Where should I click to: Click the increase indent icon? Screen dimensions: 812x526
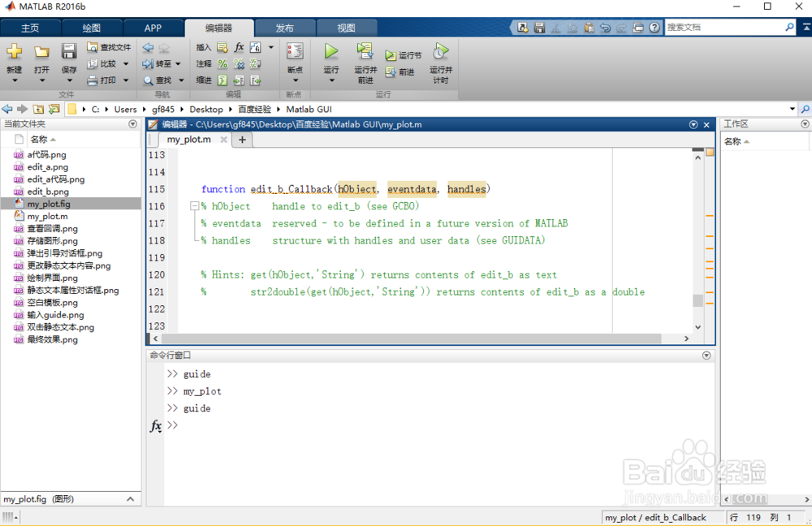[x=239, y=80]
